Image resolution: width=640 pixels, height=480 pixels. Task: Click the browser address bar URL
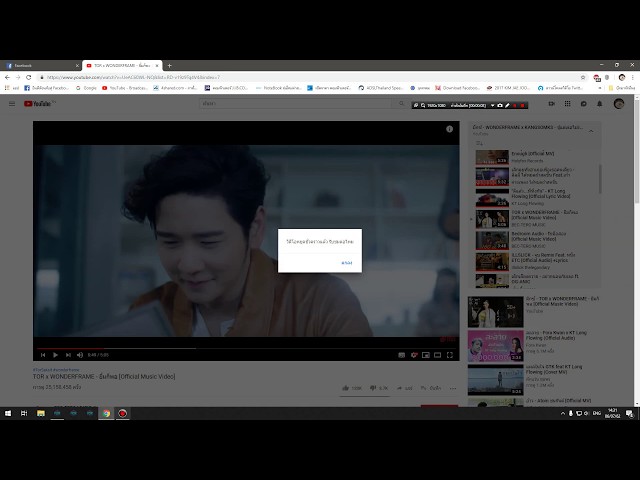[x=133, y=77]
